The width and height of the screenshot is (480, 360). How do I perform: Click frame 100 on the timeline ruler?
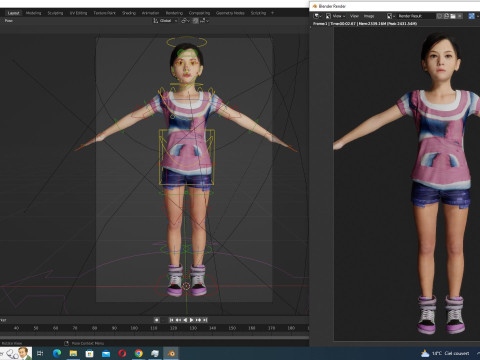pos(134,328)
